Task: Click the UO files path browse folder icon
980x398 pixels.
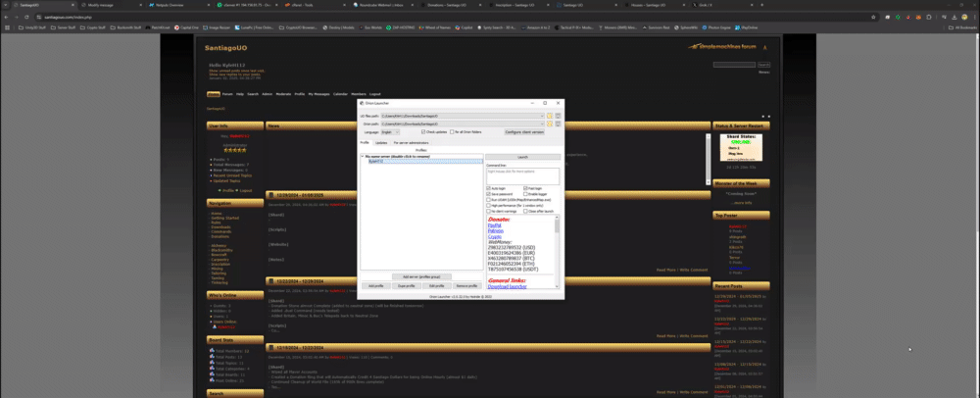Action: (x=550, y=116)
